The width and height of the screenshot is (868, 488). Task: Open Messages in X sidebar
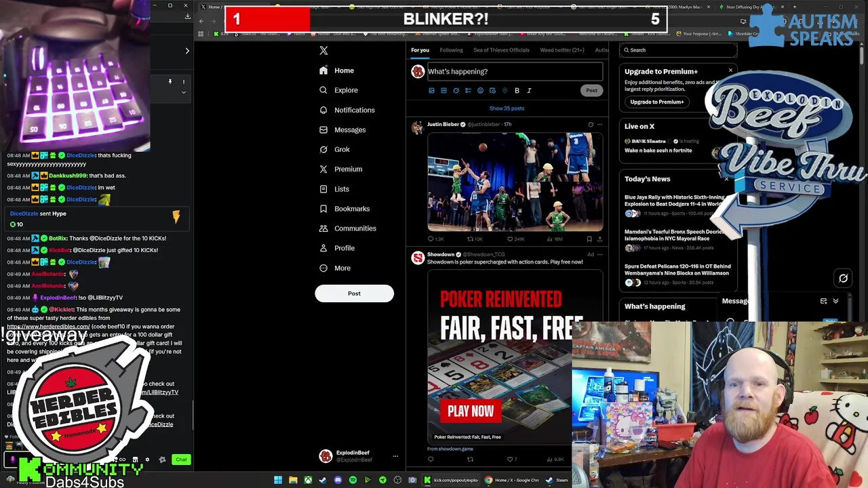click(x=342, y=129)
